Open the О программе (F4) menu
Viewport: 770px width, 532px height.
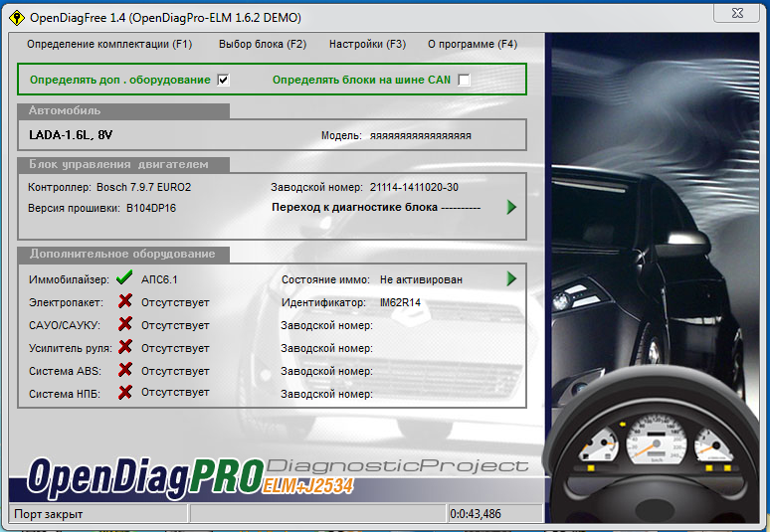click(x=473, y=44)
